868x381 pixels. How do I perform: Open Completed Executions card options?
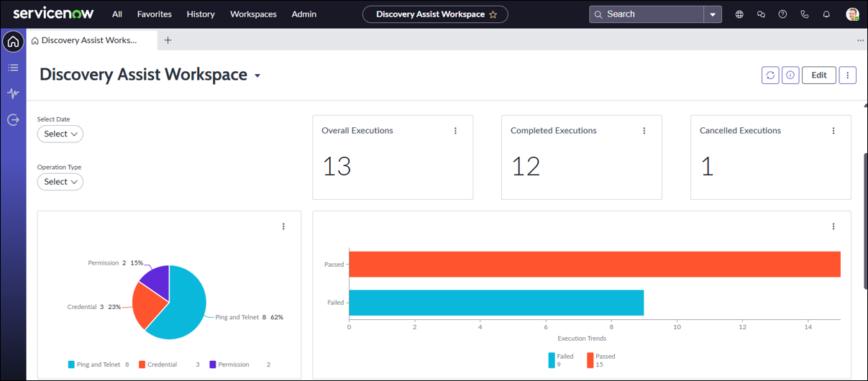click(644, 131)
